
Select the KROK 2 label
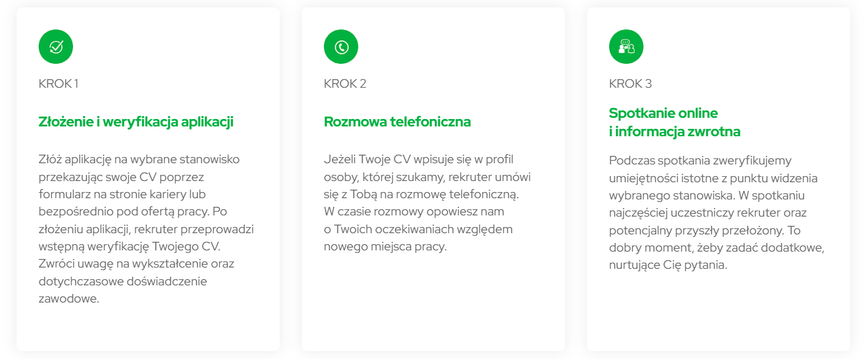click(x=345, y=83)
